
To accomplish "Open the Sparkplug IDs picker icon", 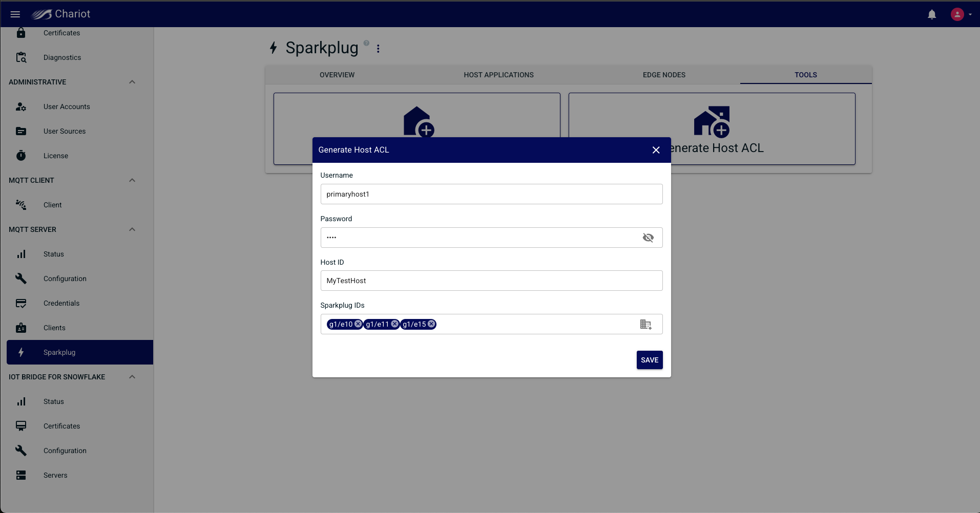I will (x=645, y=324).
